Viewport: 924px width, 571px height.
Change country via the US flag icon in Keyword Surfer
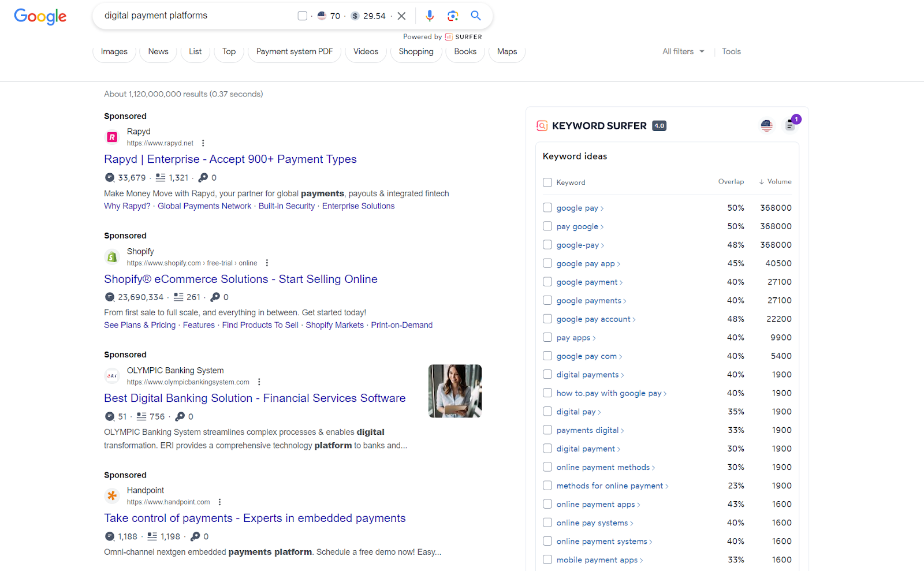tap(767, 125)
